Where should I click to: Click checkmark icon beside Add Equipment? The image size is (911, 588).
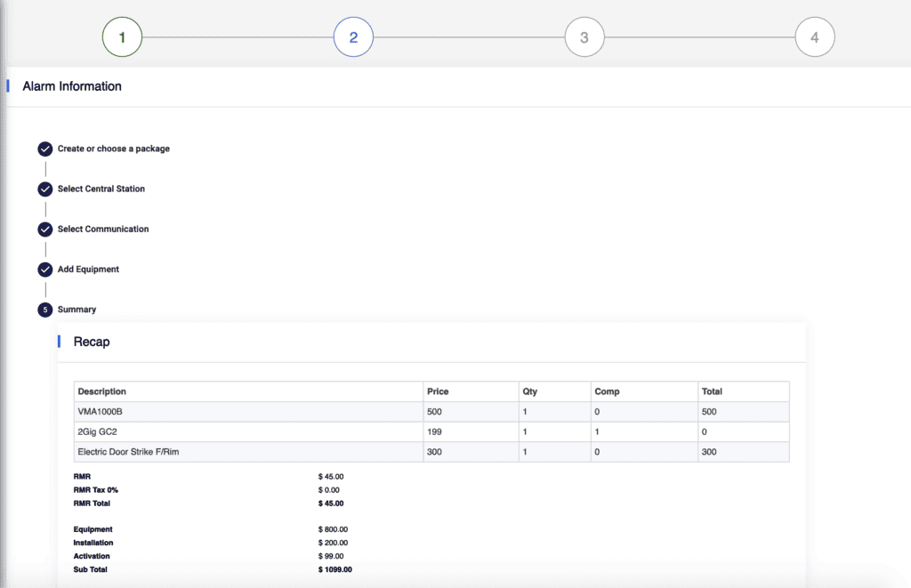pyautogui.click(x=45, y=270)
